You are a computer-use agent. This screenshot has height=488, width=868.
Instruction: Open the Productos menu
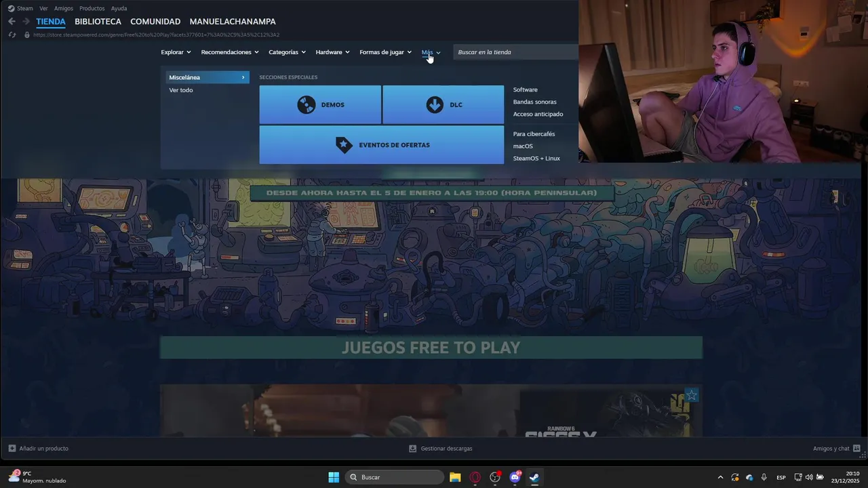[92, 8]
